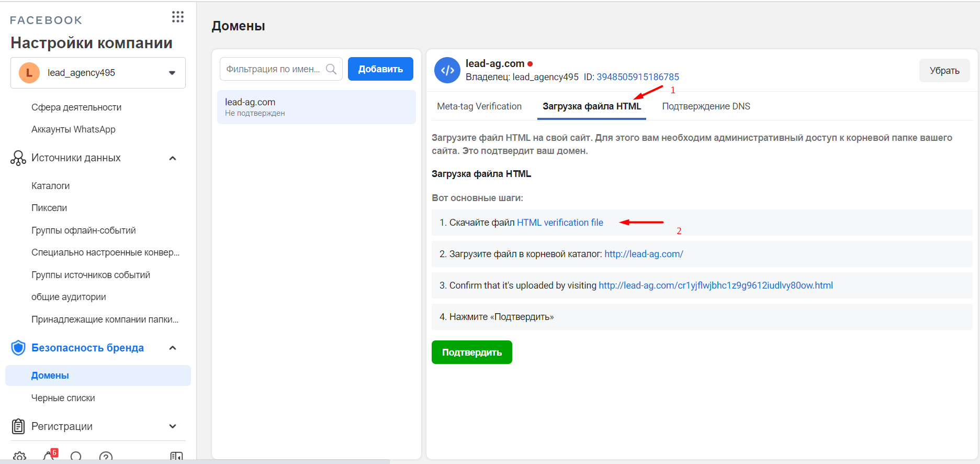Click the FACEBOOK logo text
Screen dimensions: 980x464
46,20
